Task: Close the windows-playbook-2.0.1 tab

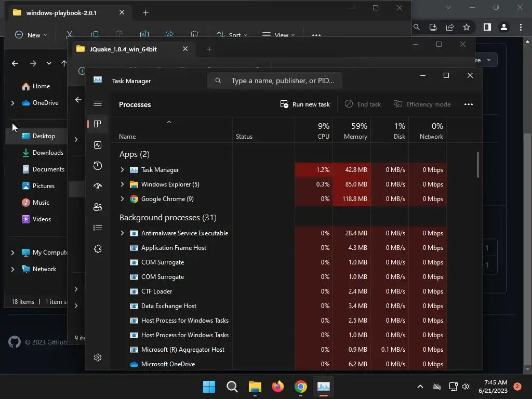Action: [122, 12]
